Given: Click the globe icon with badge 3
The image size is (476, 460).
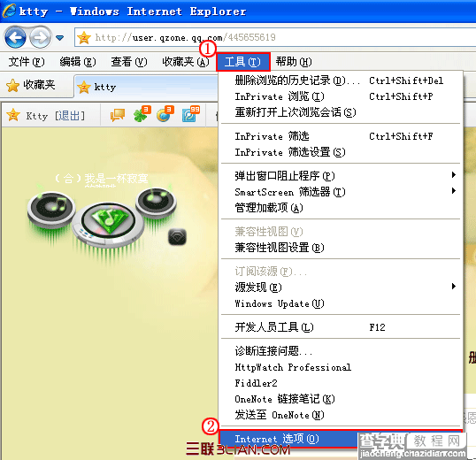Looking at the screenshot, I should click(165, 114).
